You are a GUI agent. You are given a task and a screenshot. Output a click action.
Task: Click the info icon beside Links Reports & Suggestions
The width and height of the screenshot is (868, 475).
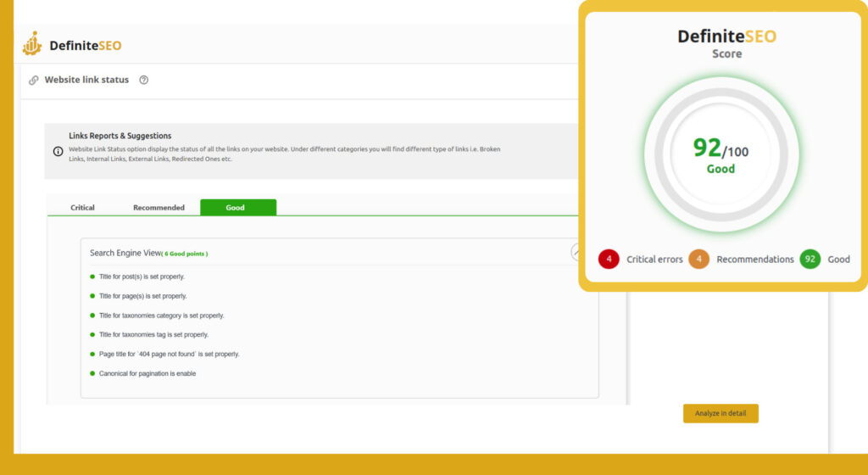click(x=58, y=152)
